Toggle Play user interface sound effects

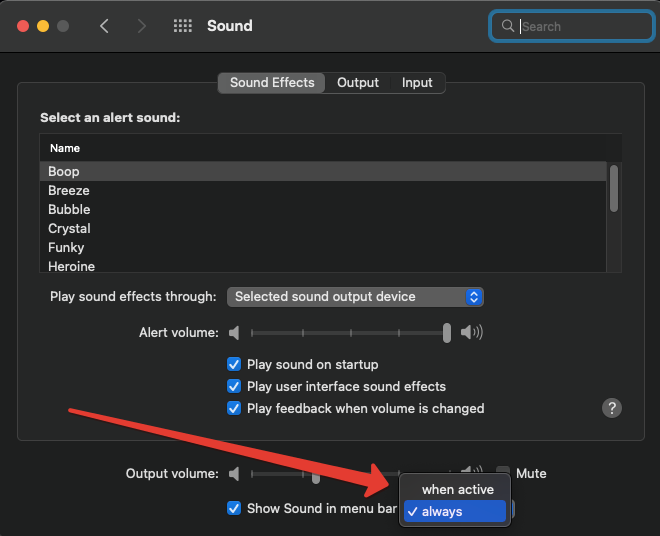[234, 386]
